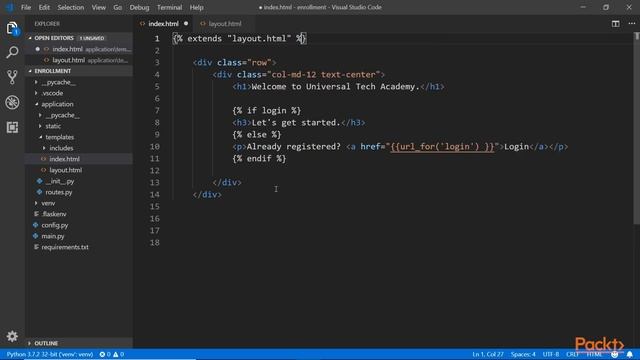Click the VS Code logo in title bar

9,7
